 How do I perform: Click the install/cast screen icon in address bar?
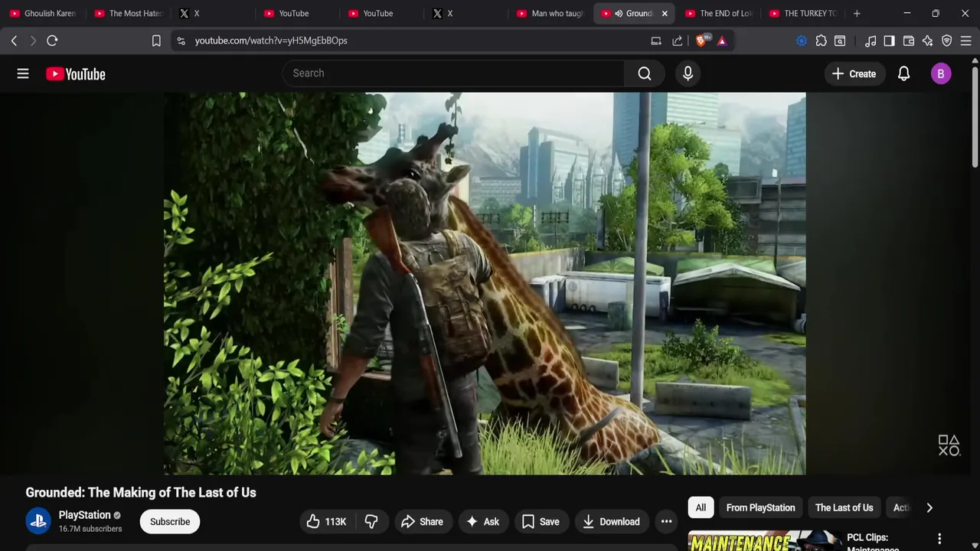656,41
